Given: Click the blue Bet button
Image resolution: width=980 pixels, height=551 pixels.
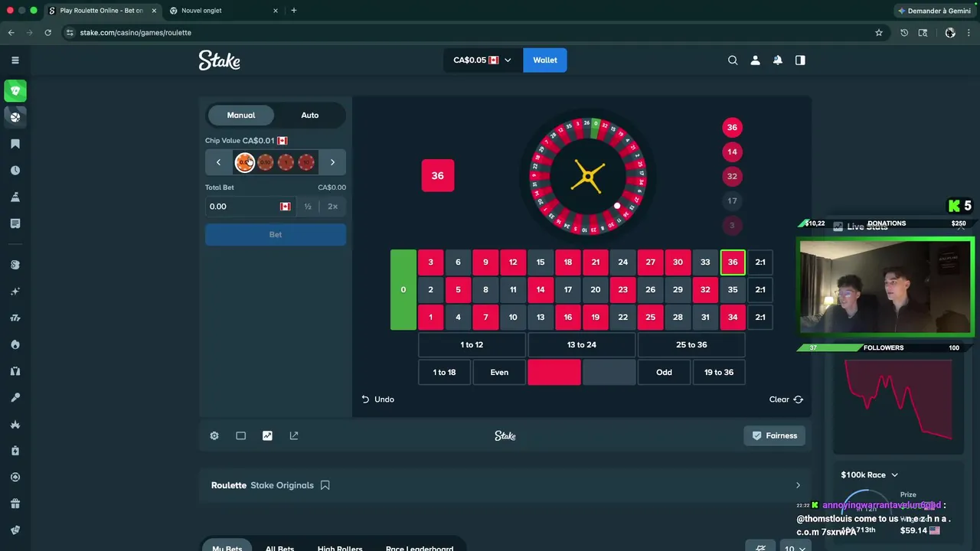Looking at the screenshot, I should pos(276,234).
